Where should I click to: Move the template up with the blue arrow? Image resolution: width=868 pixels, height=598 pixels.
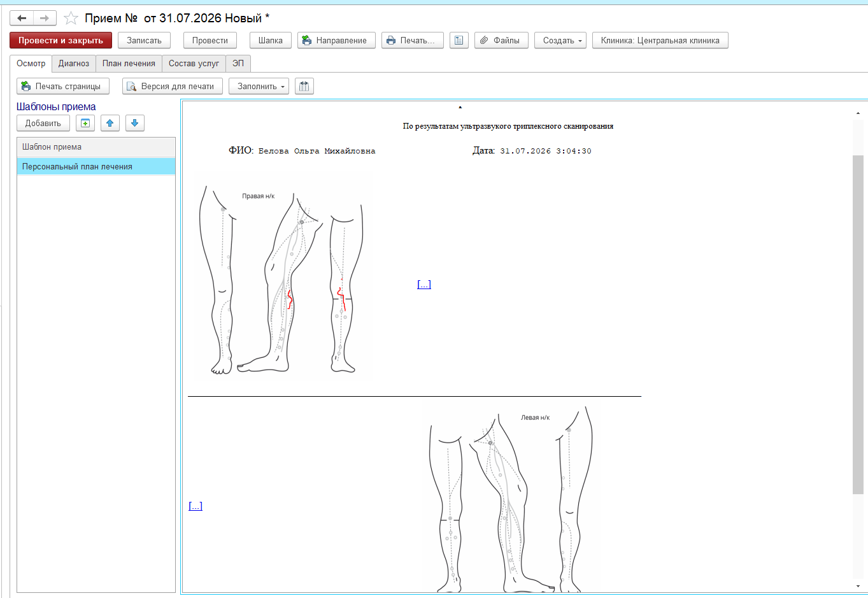point(110,123)
